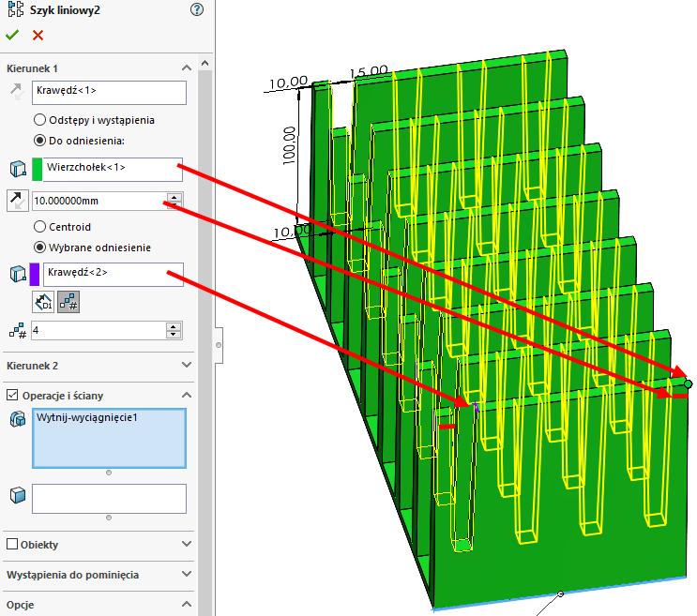Click the reverse direction arrow beside Krawędź<1>

pyautogui.click(x=16, y=91)
